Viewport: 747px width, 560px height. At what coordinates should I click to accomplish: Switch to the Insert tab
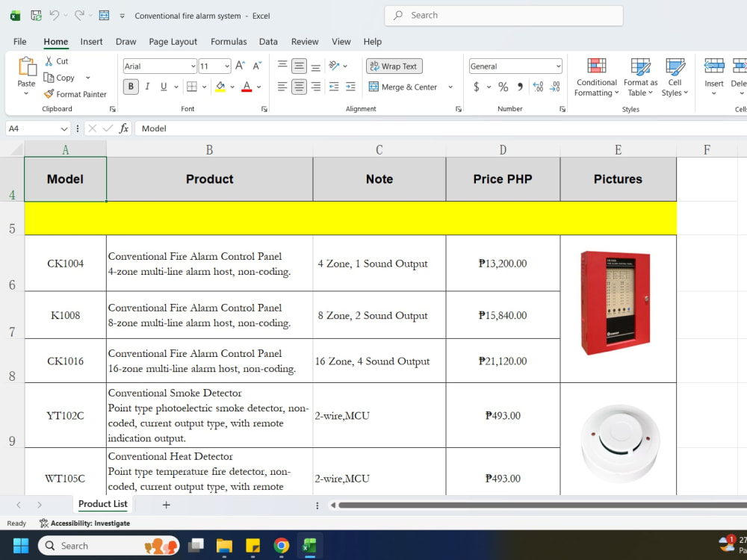tap(91, 41)
